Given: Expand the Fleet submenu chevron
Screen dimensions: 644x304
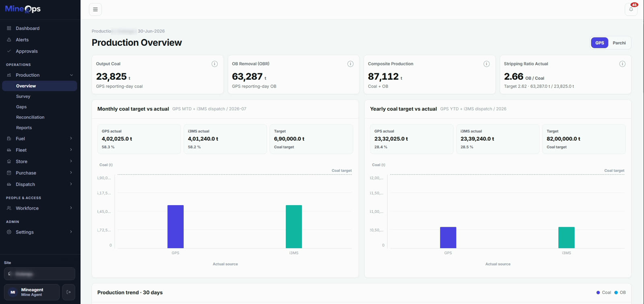Looking at the screenshot, I should (71, 150).
